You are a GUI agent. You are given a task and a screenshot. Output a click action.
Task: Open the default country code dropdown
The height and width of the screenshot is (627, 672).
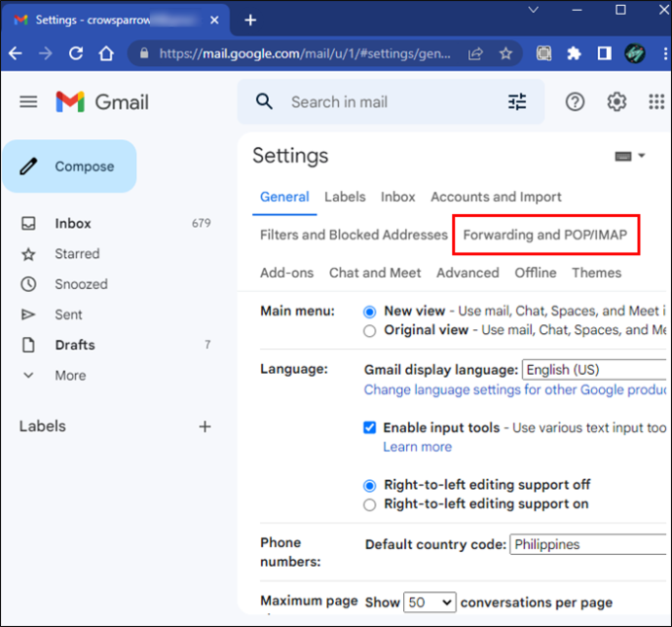coord(588,544)
